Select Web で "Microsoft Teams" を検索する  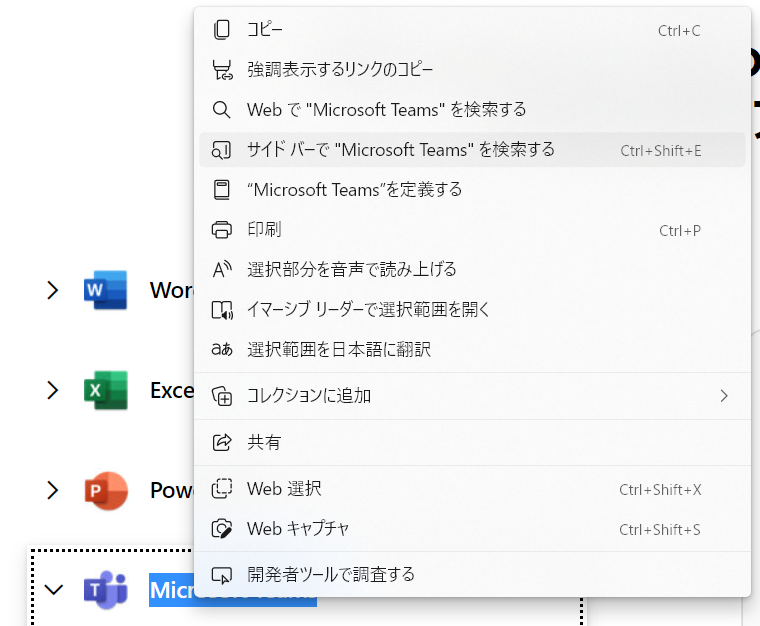472,110
